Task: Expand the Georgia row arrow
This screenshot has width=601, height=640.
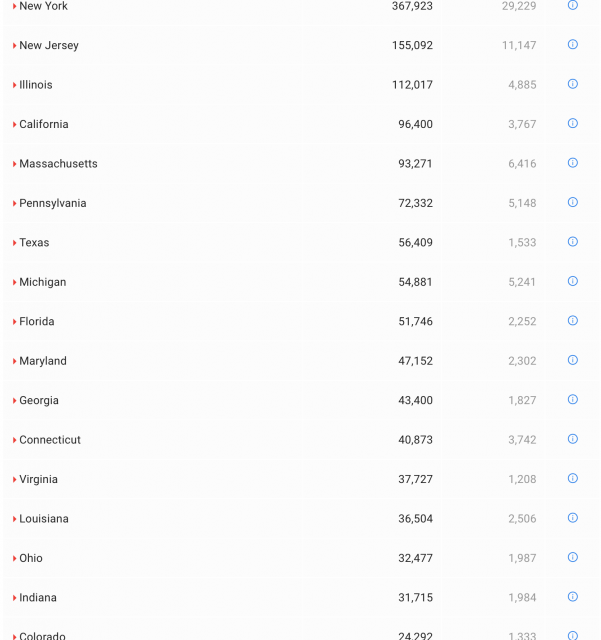Action: [x=14, y=401]
